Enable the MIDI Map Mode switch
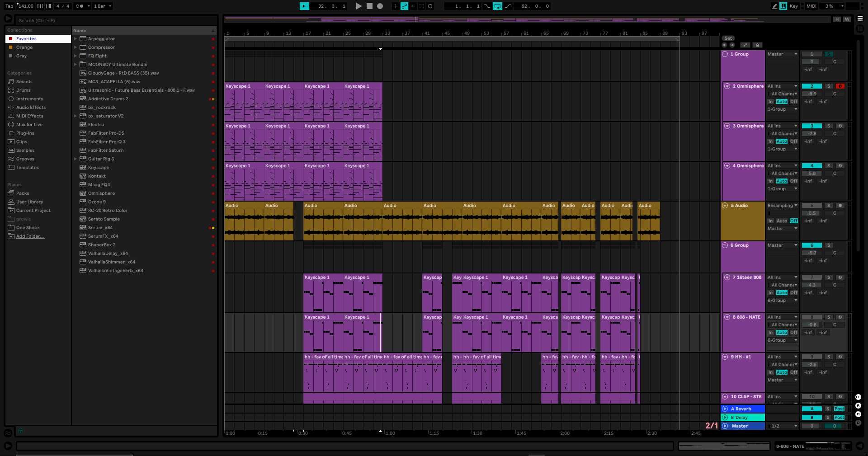The width and height of the screenshot is (868, 456). [x=811, y=6]
